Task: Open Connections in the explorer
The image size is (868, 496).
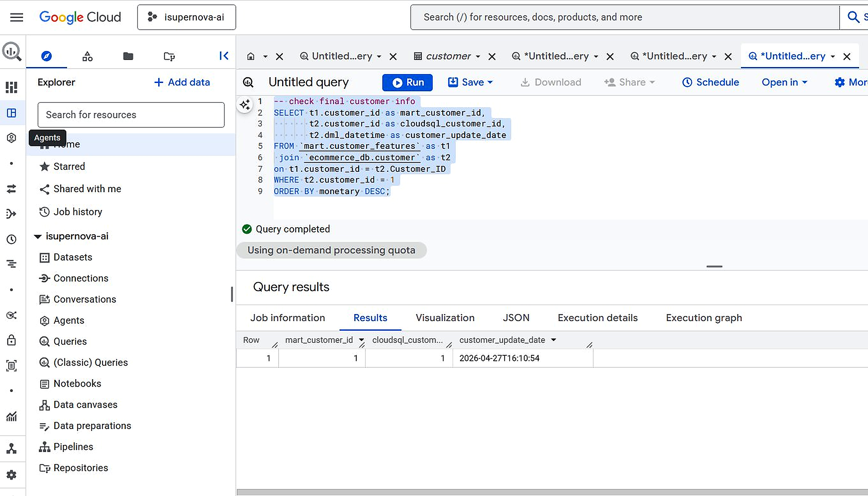Action: coord(81,278)
